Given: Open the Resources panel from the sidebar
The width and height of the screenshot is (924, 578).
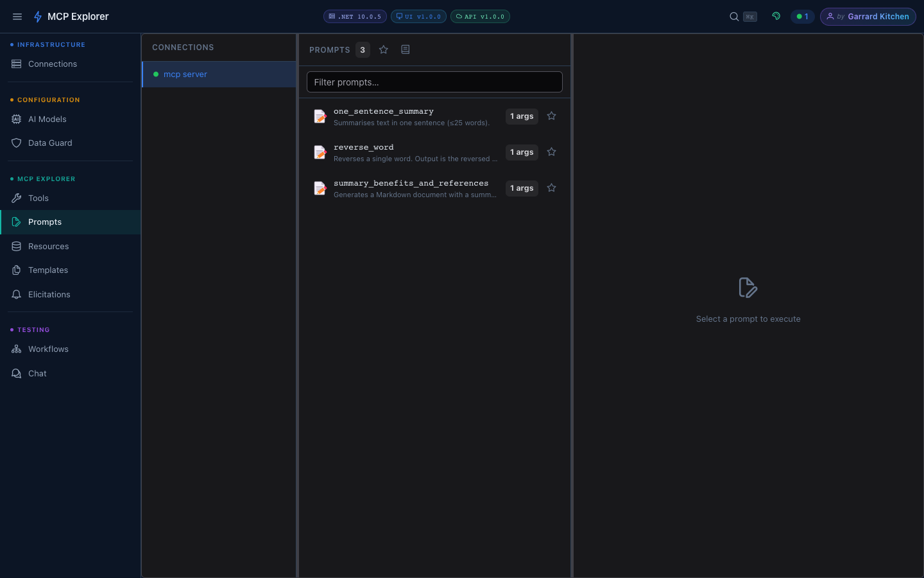Looking at the screenshot, I should (47, 246).
